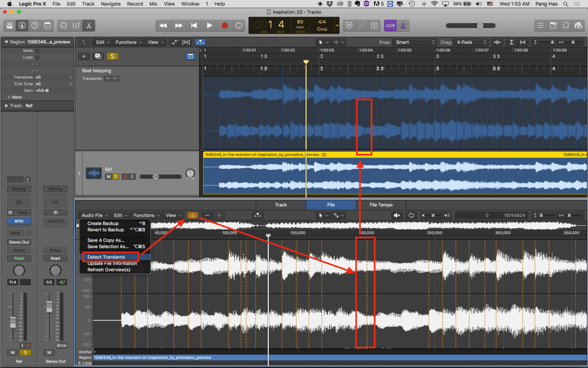
Task: Open the Audio File dropdown menu
Action: pyautogui.click(x=94, y=216)
